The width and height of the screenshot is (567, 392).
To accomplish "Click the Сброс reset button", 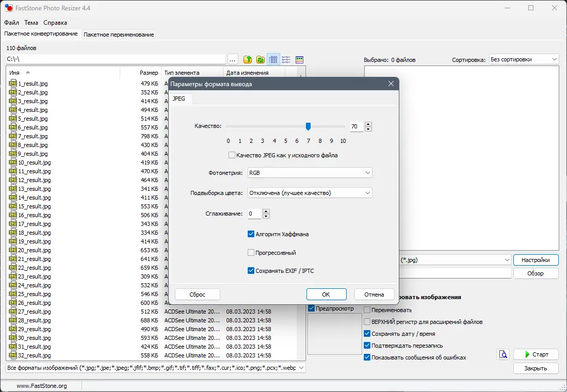I will pyautogui.click(x=198, y=295).
